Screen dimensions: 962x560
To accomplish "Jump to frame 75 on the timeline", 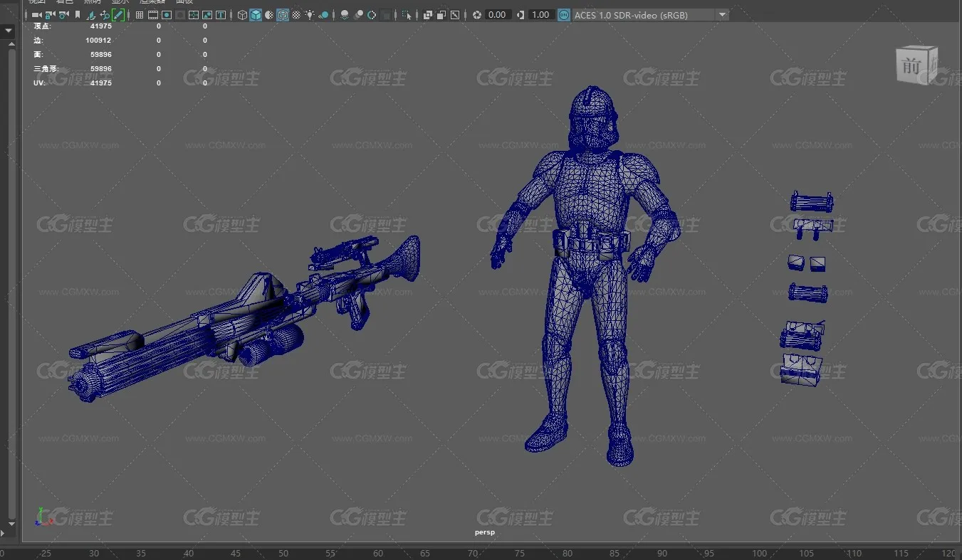I will [x=520, y=553].
